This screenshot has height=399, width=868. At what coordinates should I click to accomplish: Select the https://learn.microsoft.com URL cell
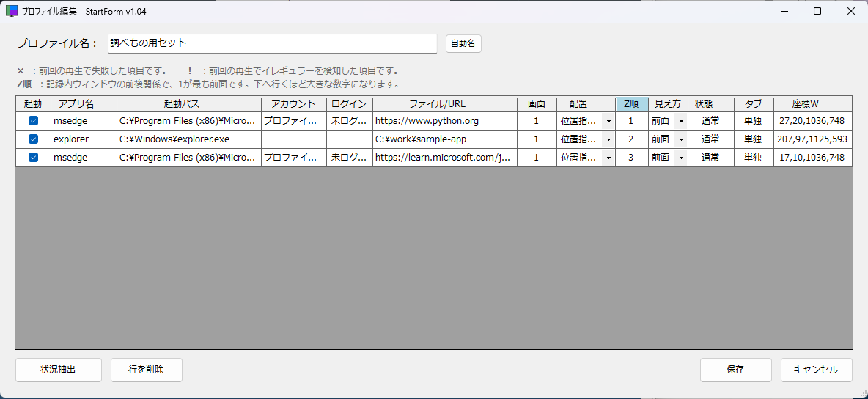coord(445,158)
